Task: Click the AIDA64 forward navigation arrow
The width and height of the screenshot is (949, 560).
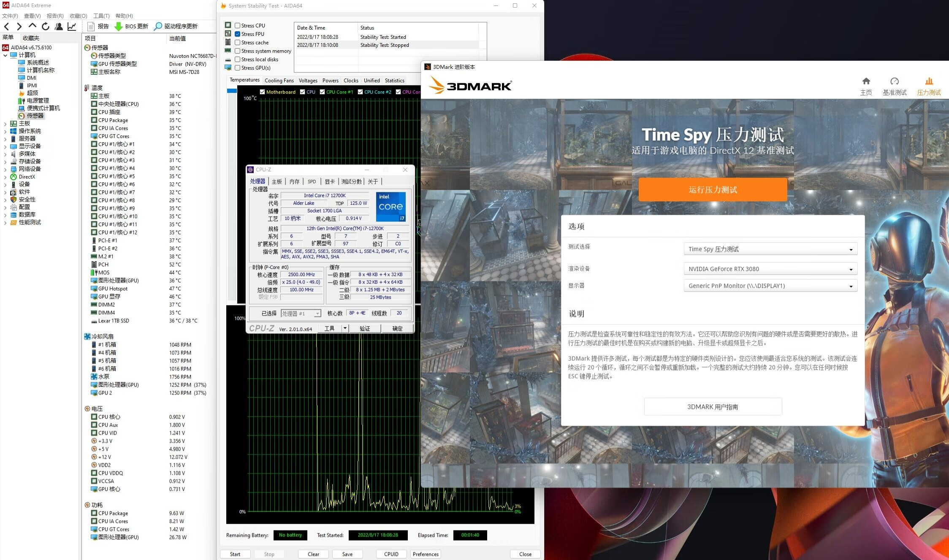Action: pyautogui.click(x=19, y=27)
